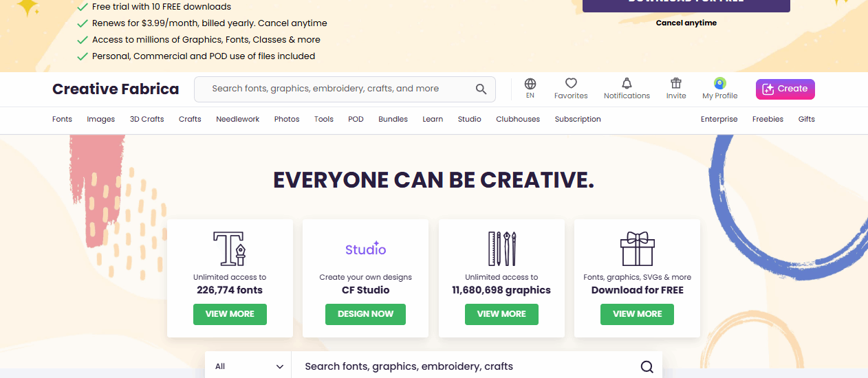Click the ruler and brushes graphics icon

coord(501,249)
